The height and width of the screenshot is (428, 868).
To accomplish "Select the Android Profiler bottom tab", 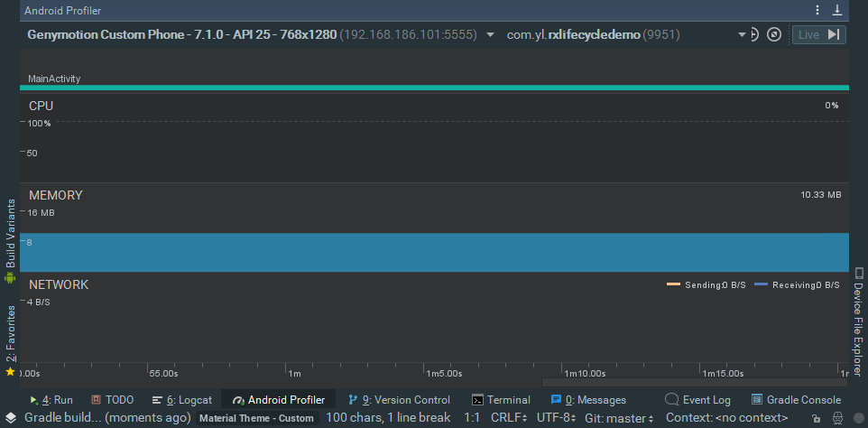I will pyautogui.click(x=279, y=400).
